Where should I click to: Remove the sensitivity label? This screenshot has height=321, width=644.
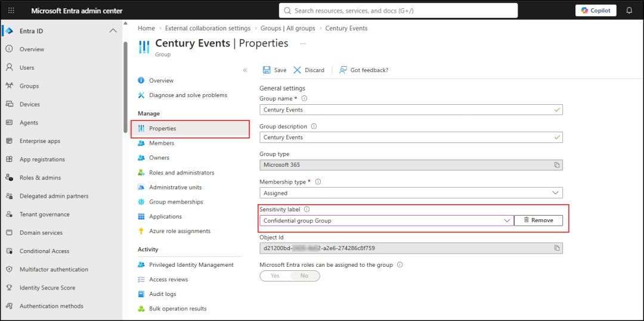pyautogui.click(x=538, y=220)
